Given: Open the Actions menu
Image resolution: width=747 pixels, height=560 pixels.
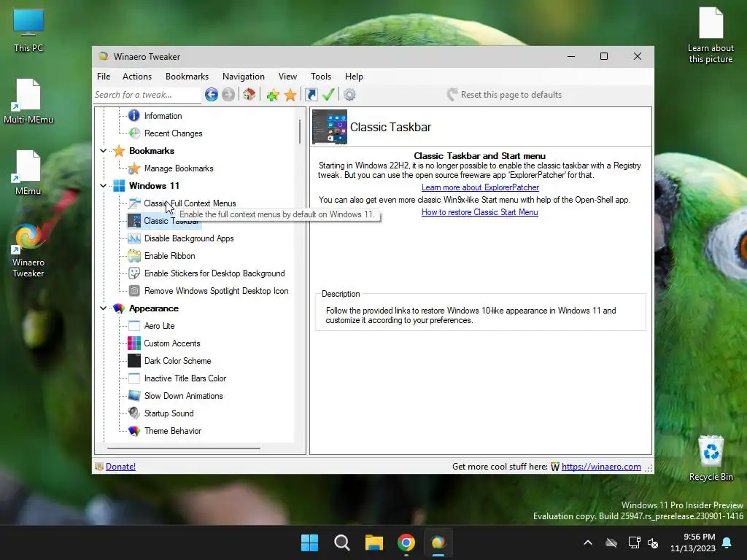Looking at the screenshot, I should tap(137, 77).
